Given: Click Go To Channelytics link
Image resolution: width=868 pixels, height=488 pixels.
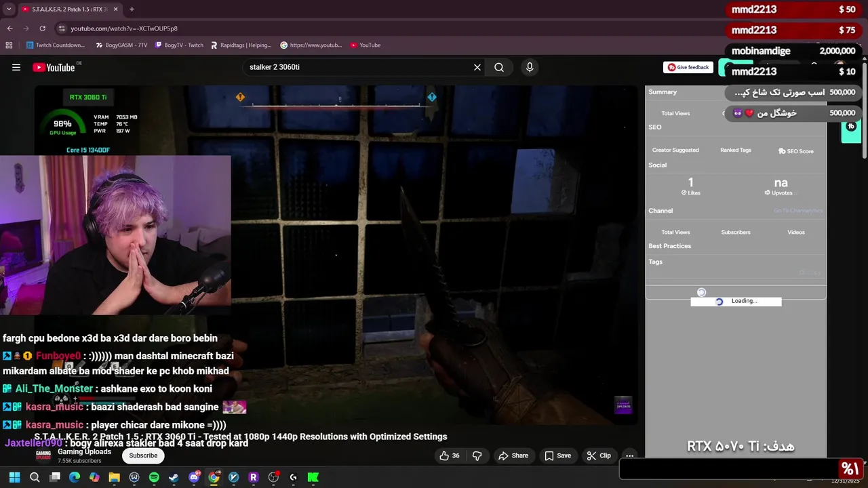Looking at the screenshot, I should (798, 211).
